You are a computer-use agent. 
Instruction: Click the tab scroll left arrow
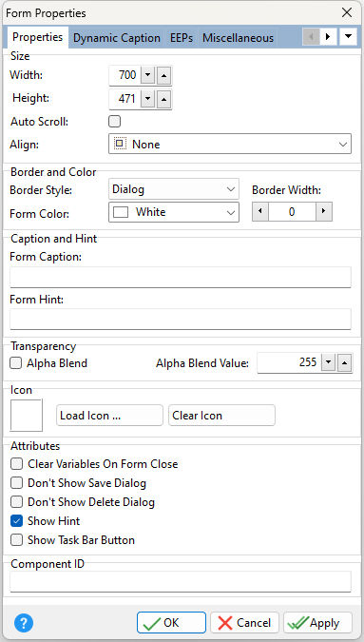311,37
